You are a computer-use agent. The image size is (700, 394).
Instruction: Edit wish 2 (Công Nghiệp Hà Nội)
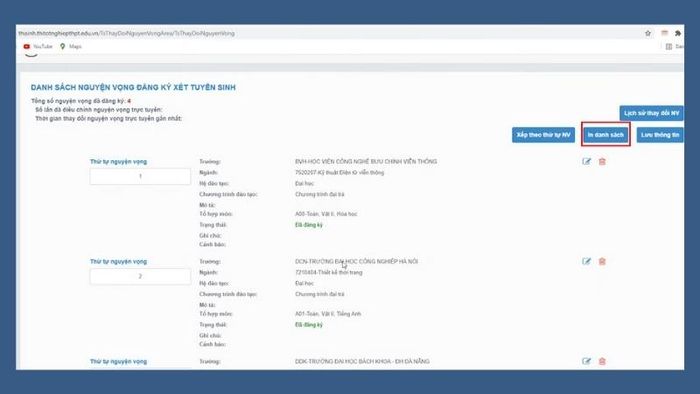(586, 261)
